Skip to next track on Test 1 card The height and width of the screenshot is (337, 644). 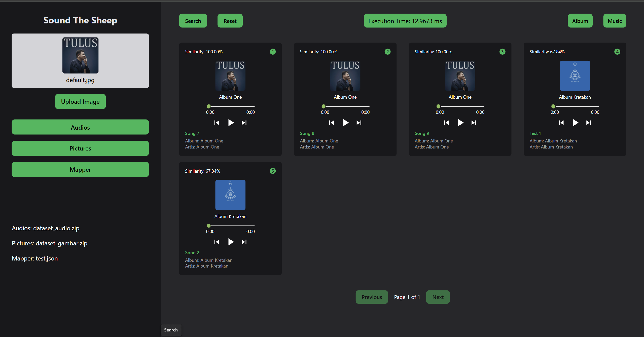point(589,123)
